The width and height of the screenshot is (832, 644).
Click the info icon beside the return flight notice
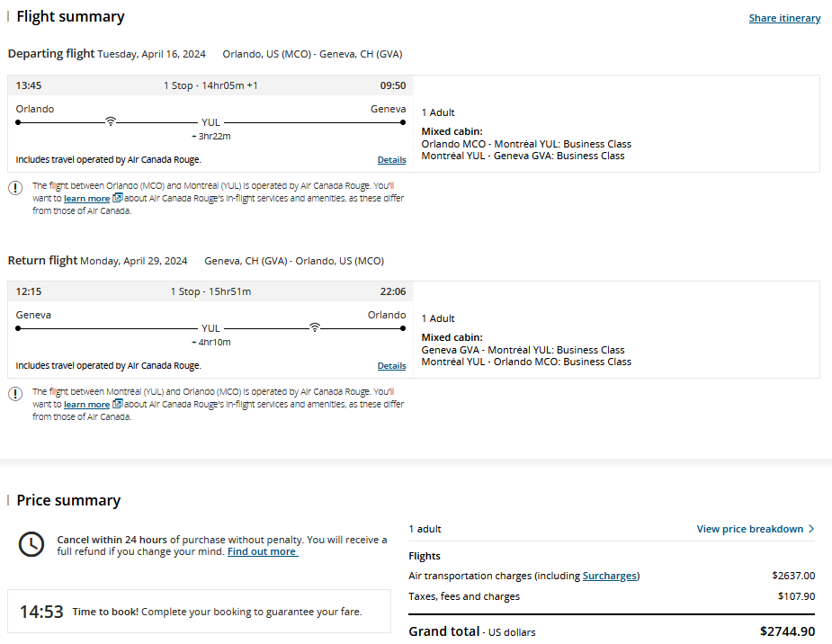coord(14,394)
